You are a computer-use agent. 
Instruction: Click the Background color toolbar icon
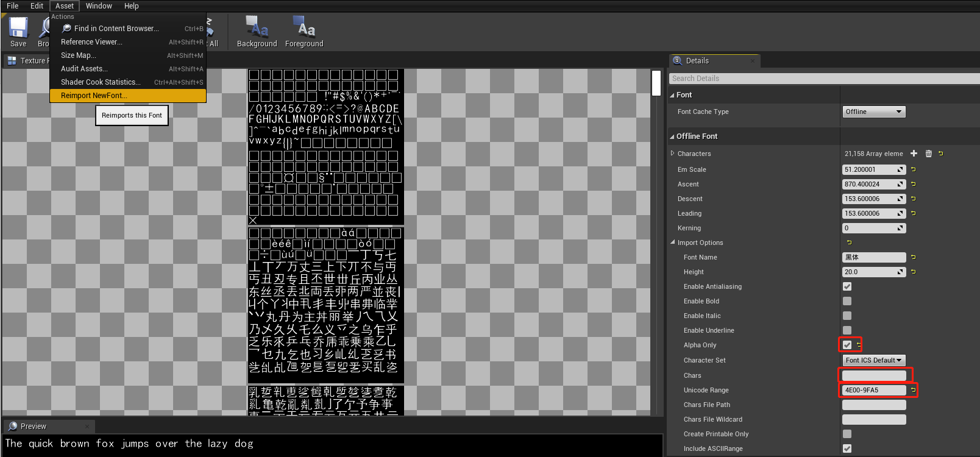pyautogui.click(x=257, y=27)
